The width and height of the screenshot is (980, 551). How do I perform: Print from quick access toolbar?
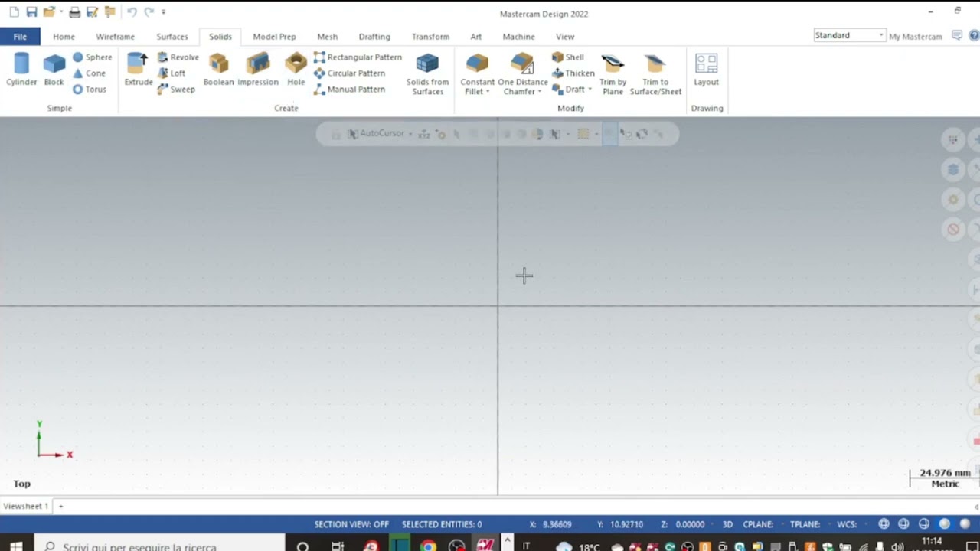[74, 12]
